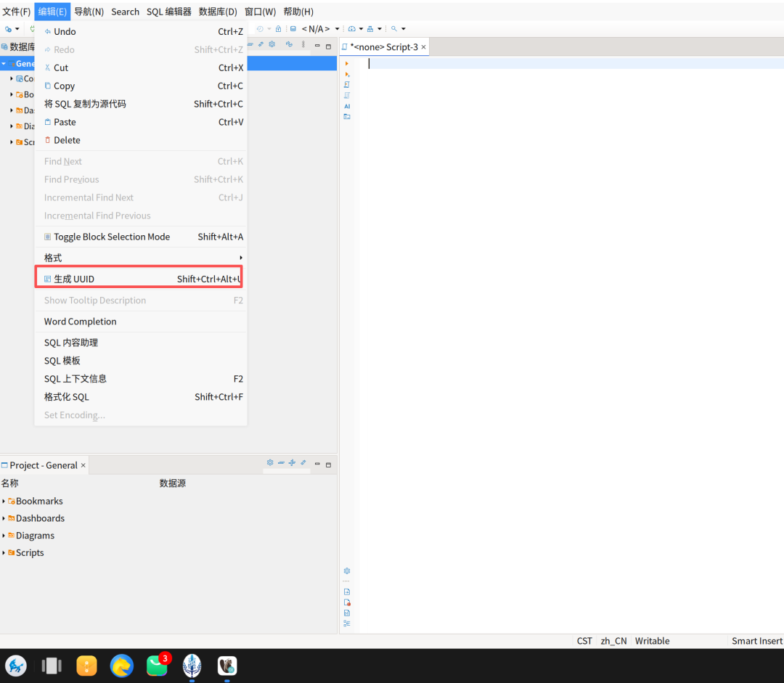Open editor settings gear near bottom
The height and width of the screenshot is (683, 784).
click(x=346, y=571)
